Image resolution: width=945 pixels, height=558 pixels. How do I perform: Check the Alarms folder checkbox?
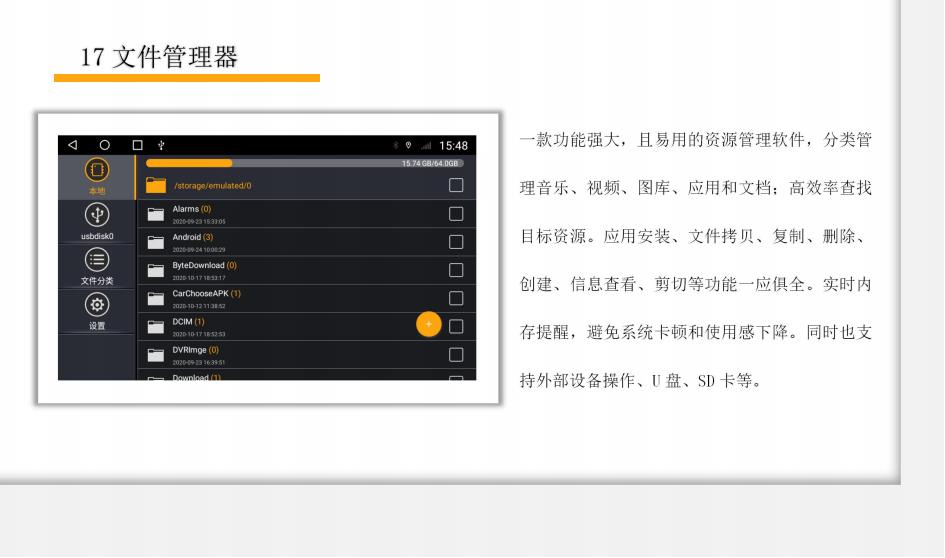(456, 214)
